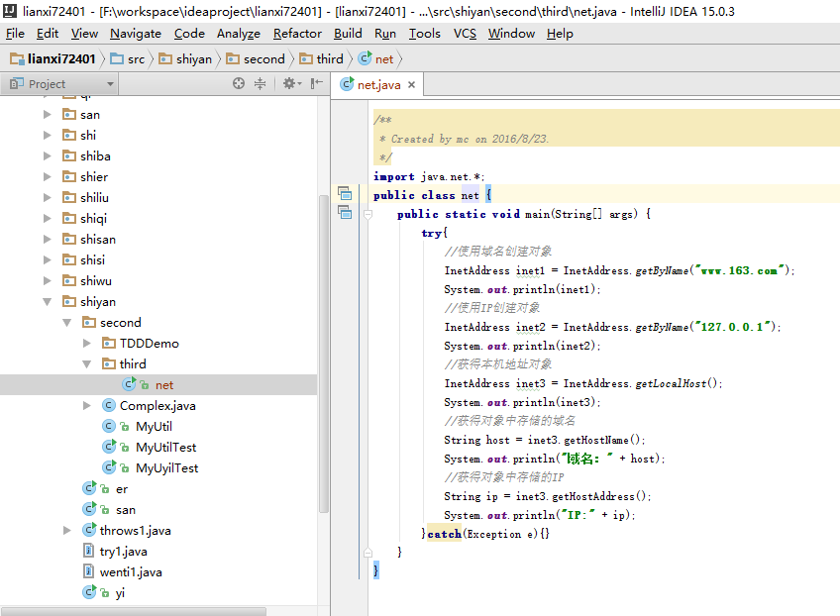Click second in the breadcrumb bar
The height and width of the screenshot is (616, 840).
tap(256, 58)
